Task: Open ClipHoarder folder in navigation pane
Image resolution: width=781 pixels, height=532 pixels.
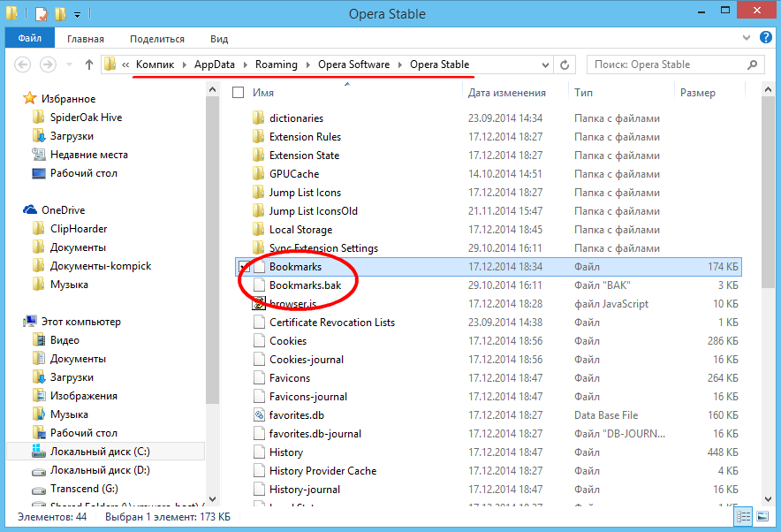Action: pos(79,229)
